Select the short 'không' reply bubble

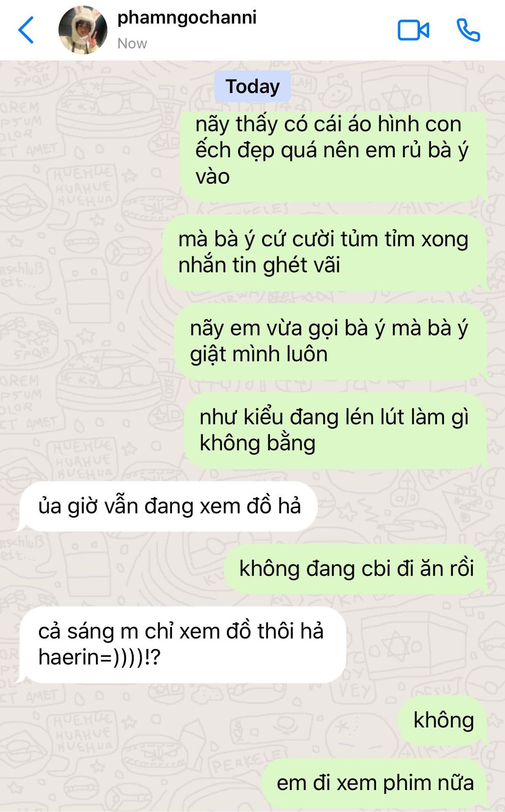(x=443, y=720)
